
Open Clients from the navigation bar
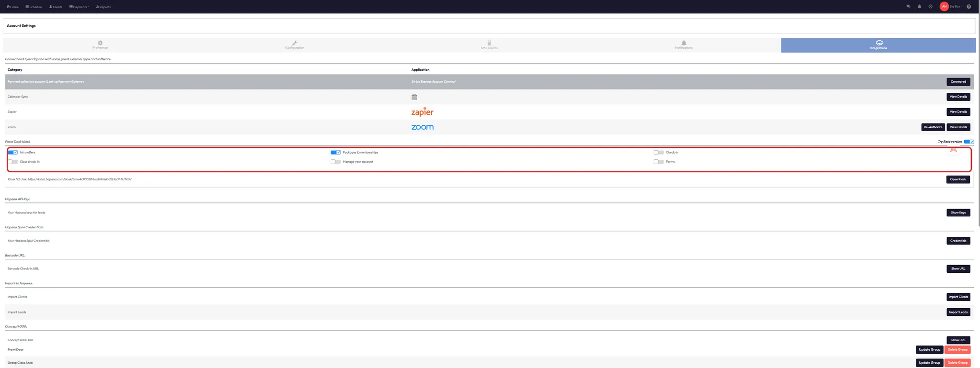pos(56,7)
